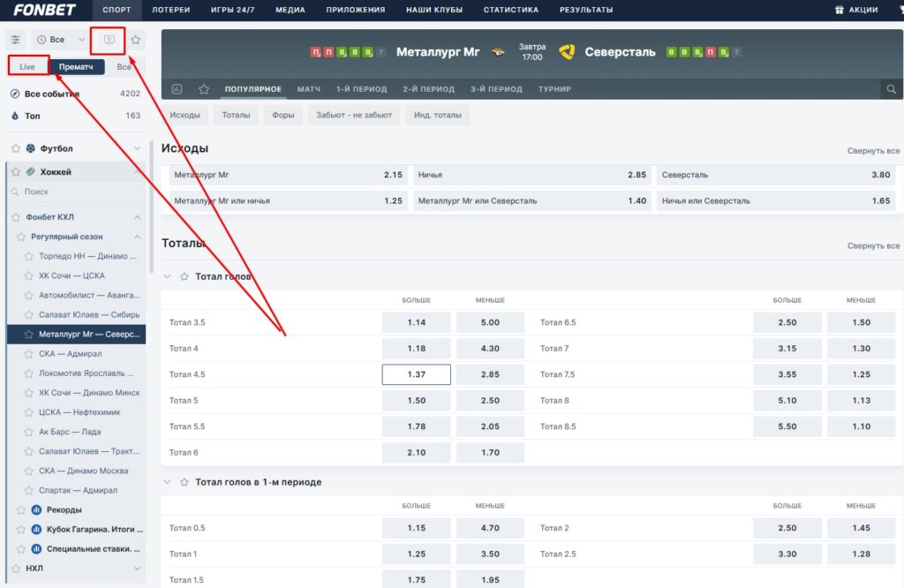Click the Все события compass icon
Viewport: 904px width, 588px height.
(14, 94)
